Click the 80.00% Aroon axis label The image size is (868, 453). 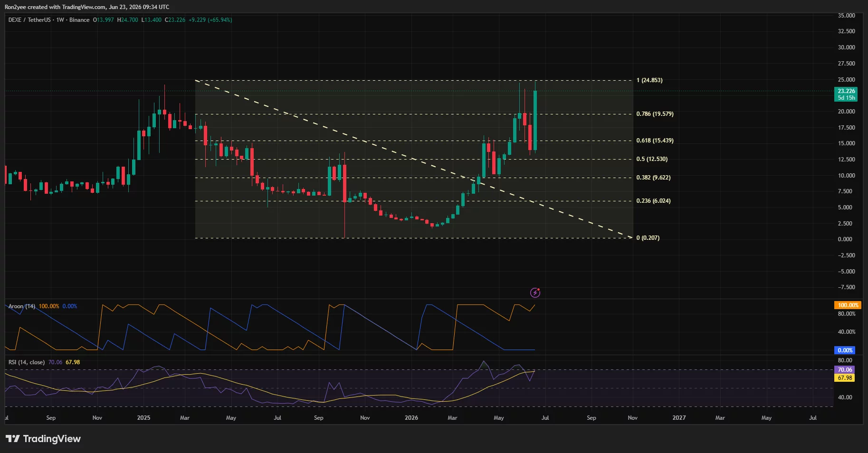(847, 314)
